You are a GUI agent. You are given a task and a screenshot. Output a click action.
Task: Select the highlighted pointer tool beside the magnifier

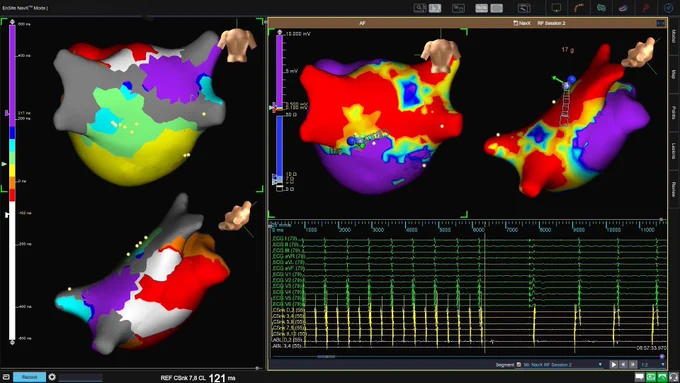pyautogui.click(x=435, y=8)
